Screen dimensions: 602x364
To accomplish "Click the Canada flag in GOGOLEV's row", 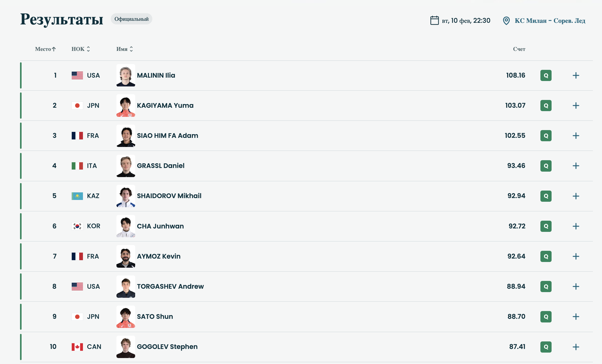I will [77, 347].
